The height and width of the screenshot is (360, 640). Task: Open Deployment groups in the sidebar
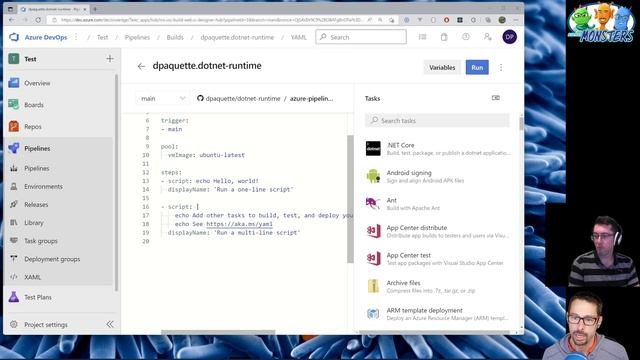coord(52,259)
